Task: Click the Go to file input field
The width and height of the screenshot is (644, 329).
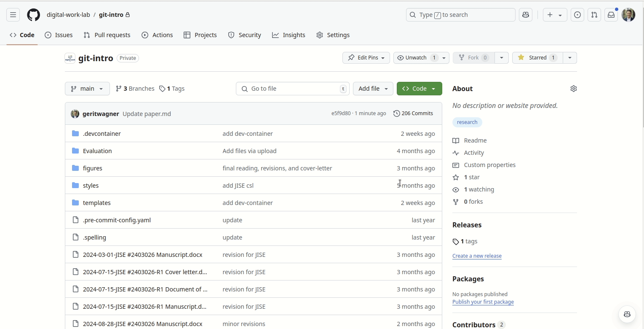Action: pos(293,89)
